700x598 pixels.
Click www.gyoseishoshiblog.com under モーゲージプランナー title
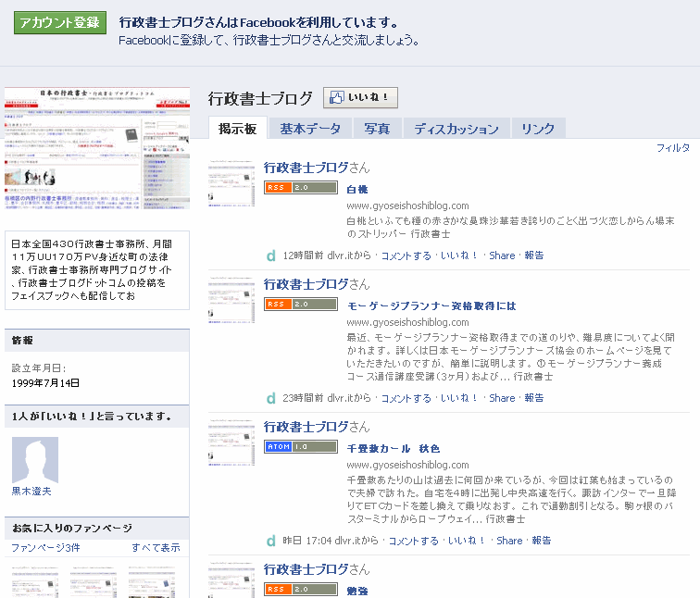coord(407,322)
